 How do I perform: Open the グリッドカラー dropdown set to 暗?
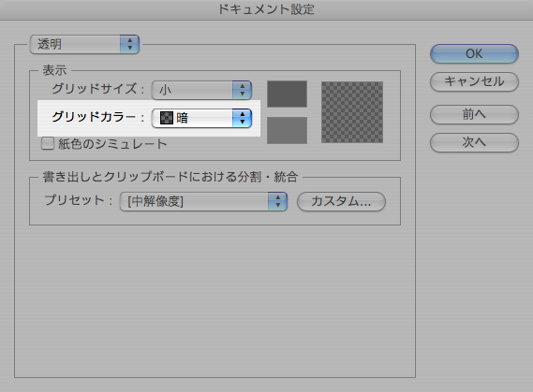click(201, 118)
